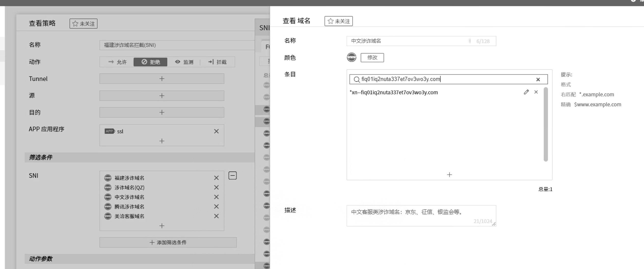Toggle 未关注 star in 查看域名 panel
The height and width of the screenshot is (269, 644).
point(338,21)
